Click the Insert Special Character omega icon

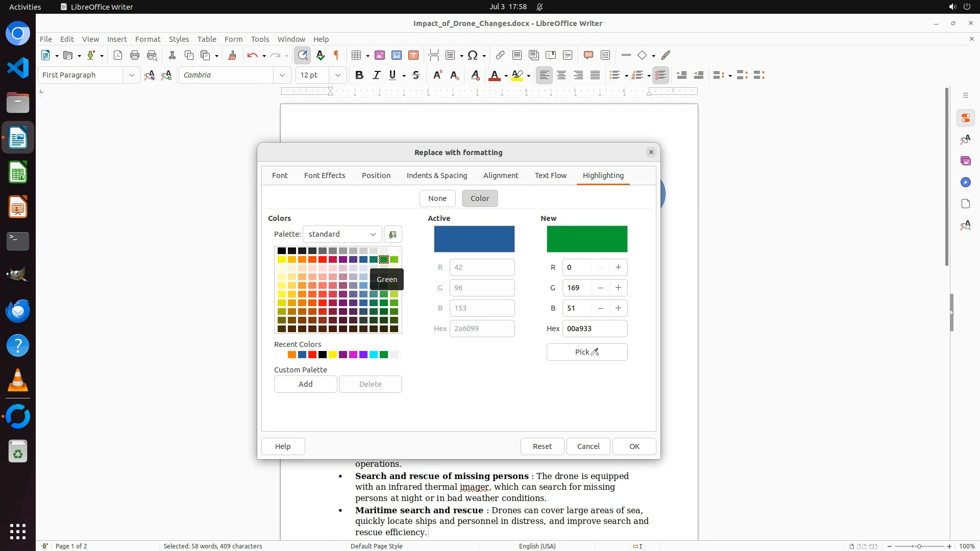[x=473, y=55]
